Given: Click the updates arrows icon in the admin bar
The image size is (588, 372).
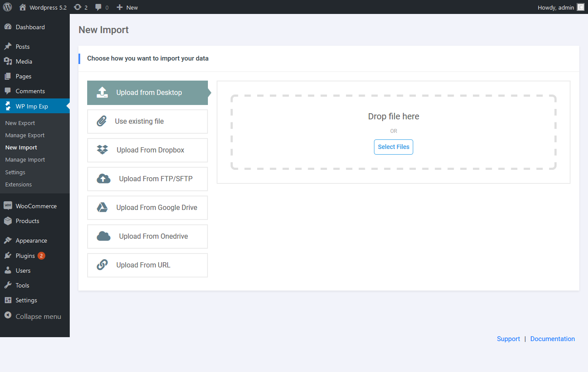Looking at the screenshot, I should tap(77, 7).
